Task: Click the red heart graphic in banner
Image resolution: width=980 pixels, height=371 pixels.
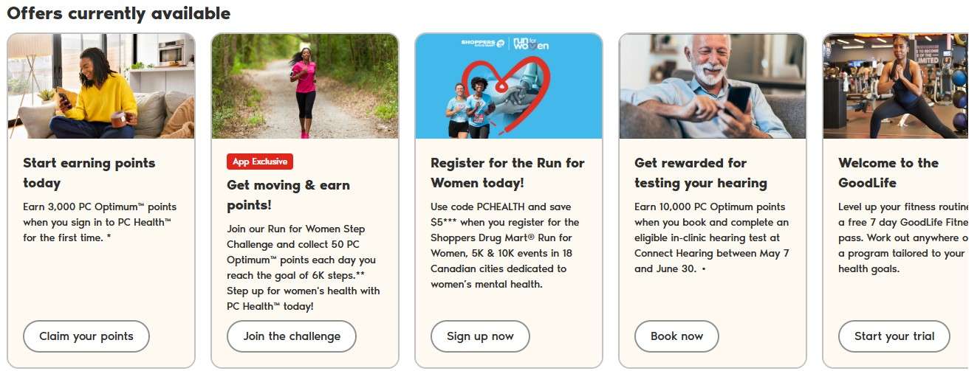Action: coord(510,85)
